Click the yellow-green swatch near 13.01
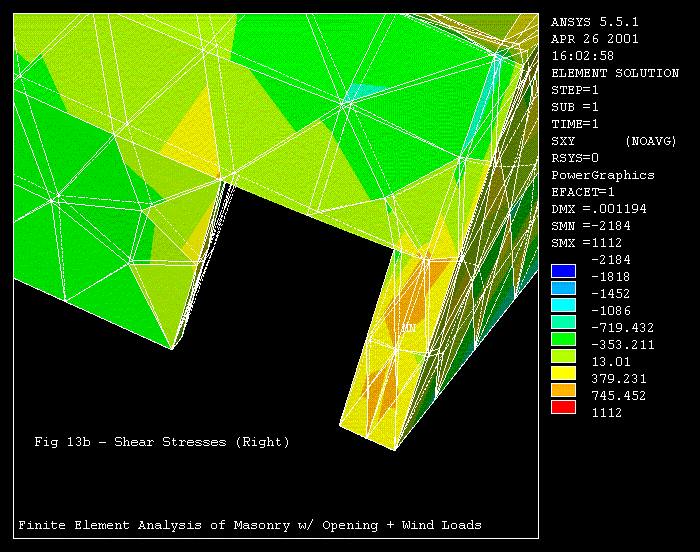Image resolution: width=700 pixels, height=552 pixels. (x=563, y=355)
